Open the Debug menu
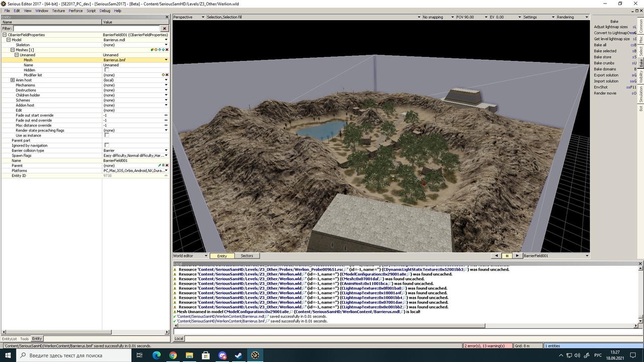The width and height of the screenshot is (644, 362). pyautogui.click(x=105, y=11)
